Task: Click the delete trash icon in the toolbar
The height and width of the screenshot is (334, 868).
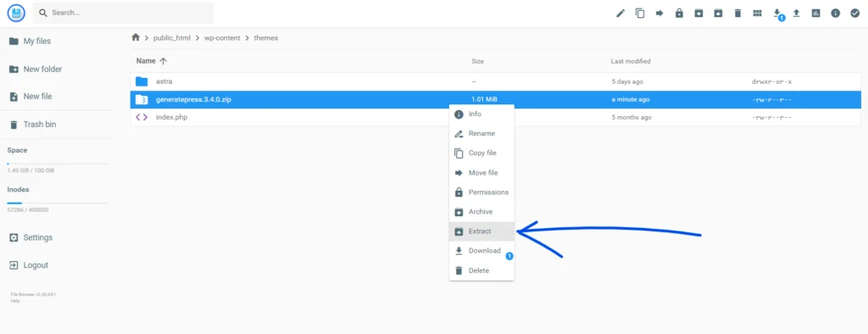Action: coord(737,14)
